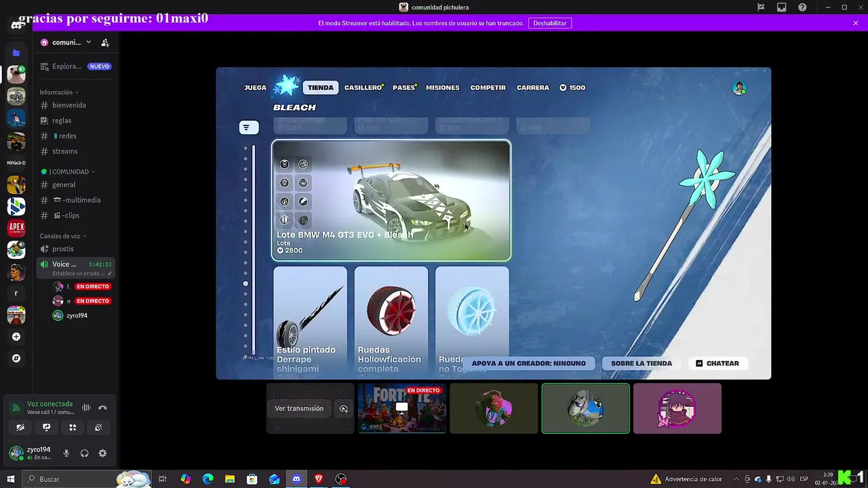Open the APEX server icon
Image resolution: width=868 pixels, height=488 pixels.
click(x=16, y=228)
